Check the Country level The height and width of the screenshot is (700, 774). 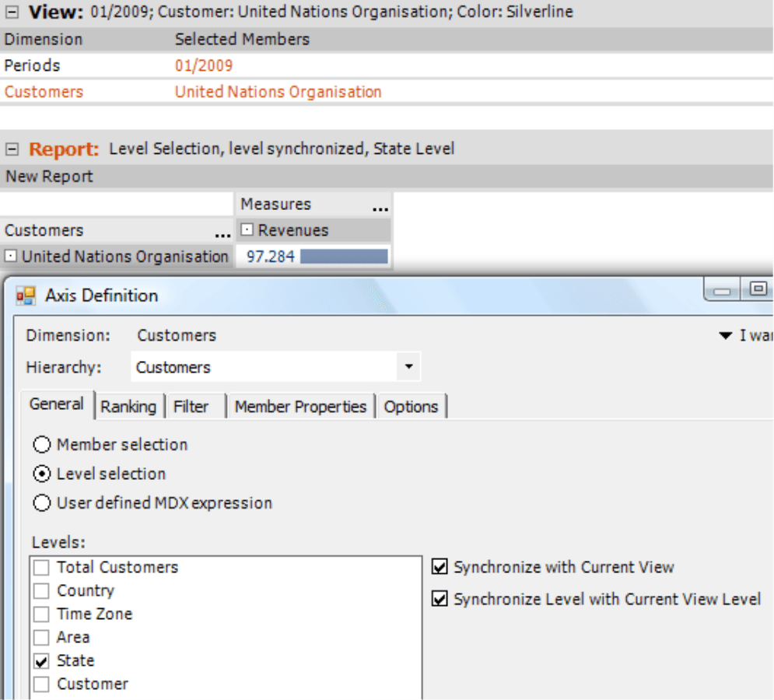point(41,591)
